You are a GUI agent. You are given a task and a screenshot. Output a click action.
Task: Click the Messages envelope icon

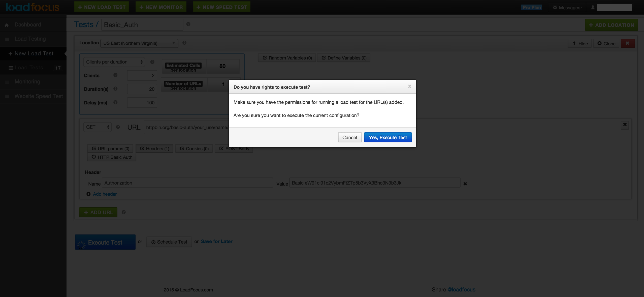(x=555, y=8)
